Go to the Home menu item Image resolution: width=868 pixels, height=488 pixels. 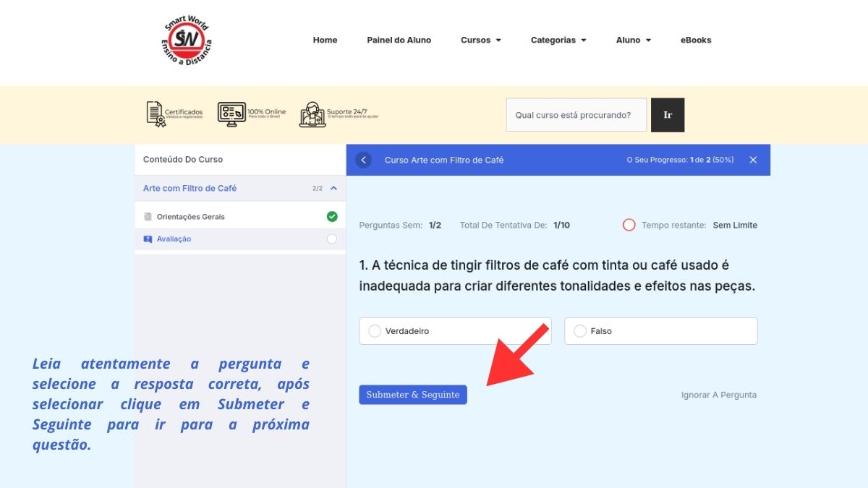point(325,40)
